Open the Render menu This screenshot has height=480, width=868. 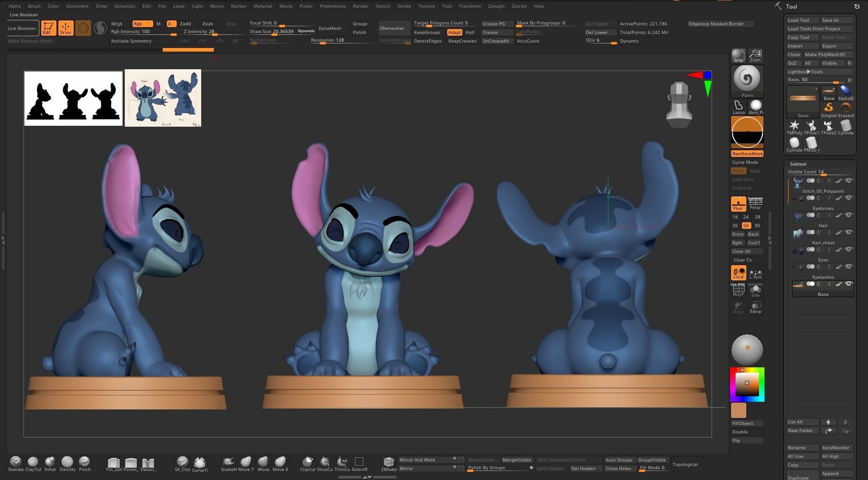(360, 6)
